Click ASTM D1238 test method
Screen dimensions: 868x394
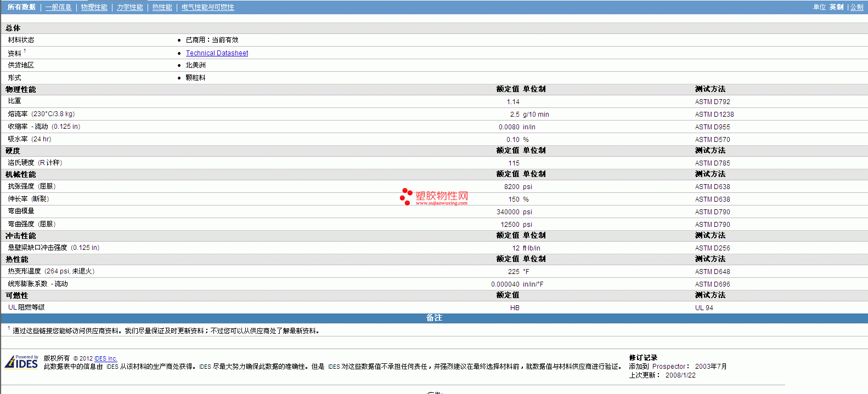coord(714,115)
